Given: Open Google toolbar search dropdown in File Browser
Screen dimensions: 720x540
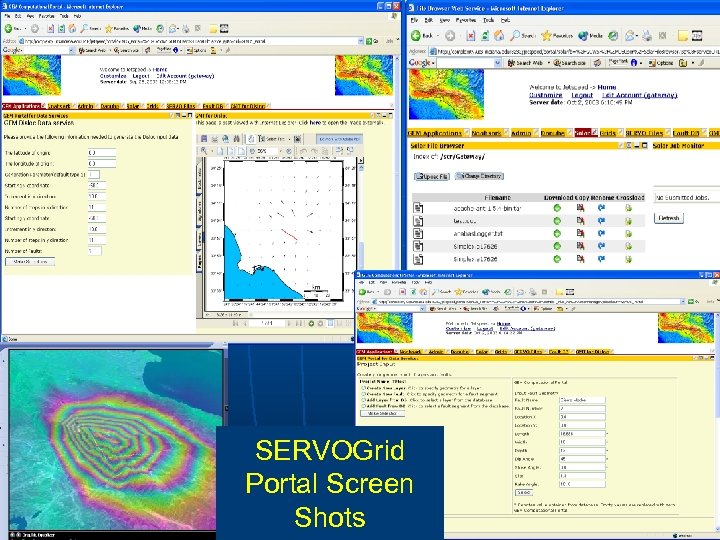Looking at the screenshot, I should [x=498, y=63].
